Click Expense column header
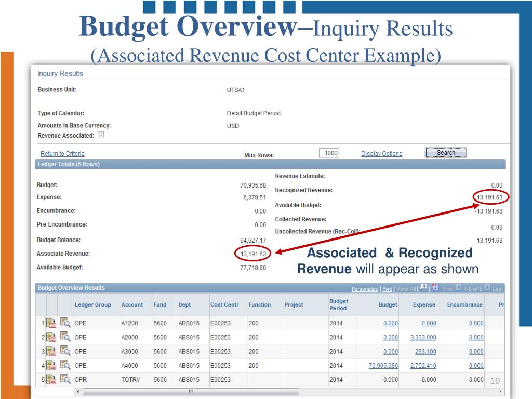 point(424,304)
